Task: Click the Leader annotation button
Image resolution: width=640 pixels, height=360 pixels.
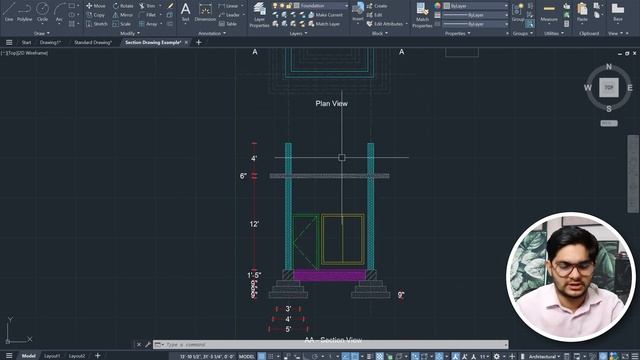Action: tap(229, 15)
